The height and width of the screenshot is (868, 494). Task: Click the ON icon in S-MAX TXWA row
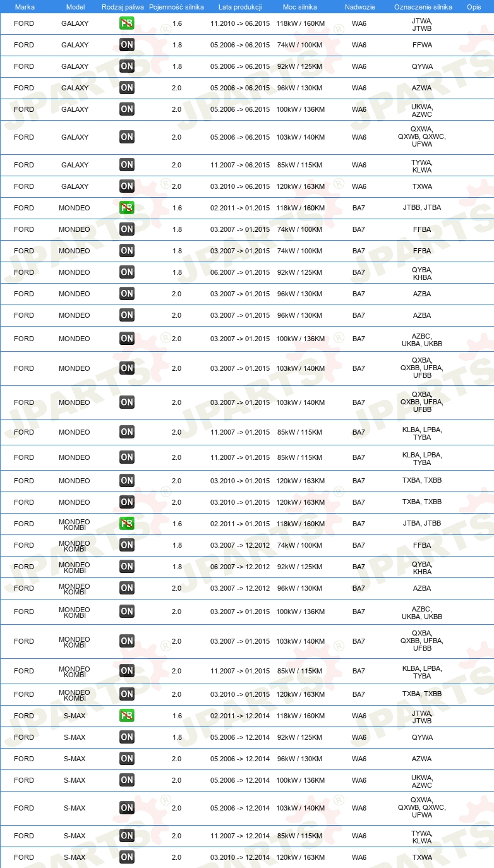coord(127,857)
